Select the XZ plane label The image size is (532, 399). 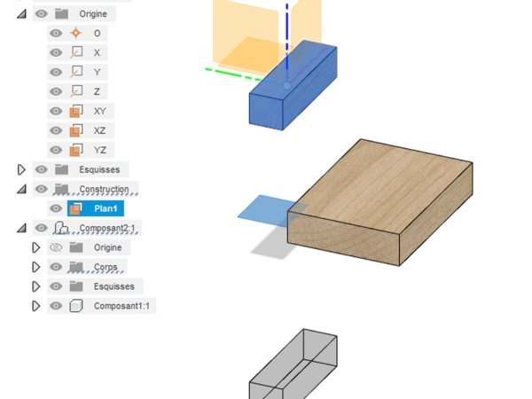pyautogui.click(x=99, y=131)
